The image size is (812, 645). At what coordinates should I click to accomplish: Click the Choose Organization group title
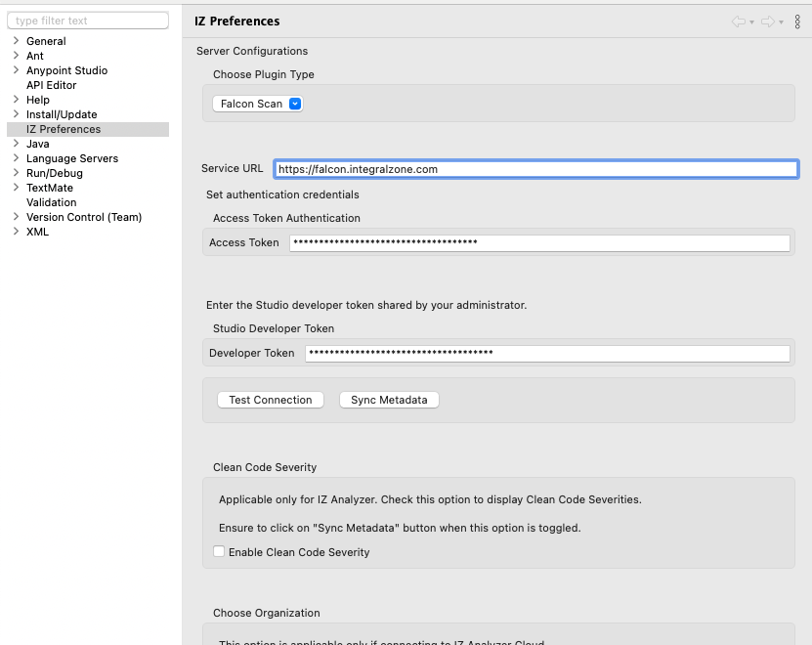tap(266, 613)
